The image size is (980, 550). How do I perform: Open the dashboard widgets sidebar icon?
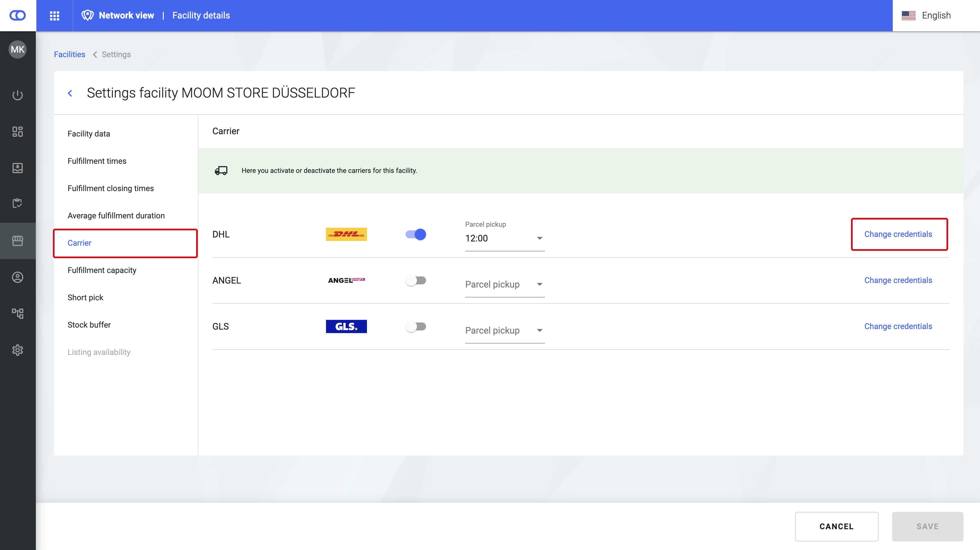(x=18, y=132)
